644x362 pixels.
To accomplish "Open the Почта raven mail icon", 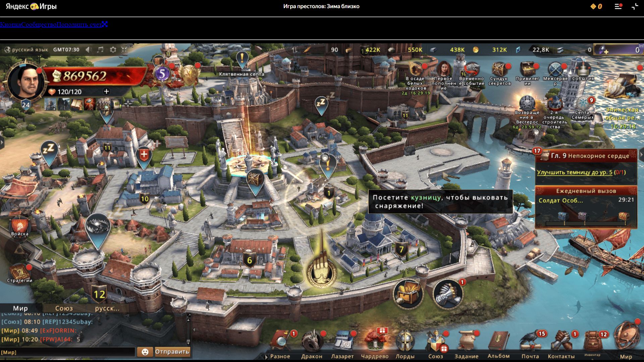I will click(x=530, y=342).
